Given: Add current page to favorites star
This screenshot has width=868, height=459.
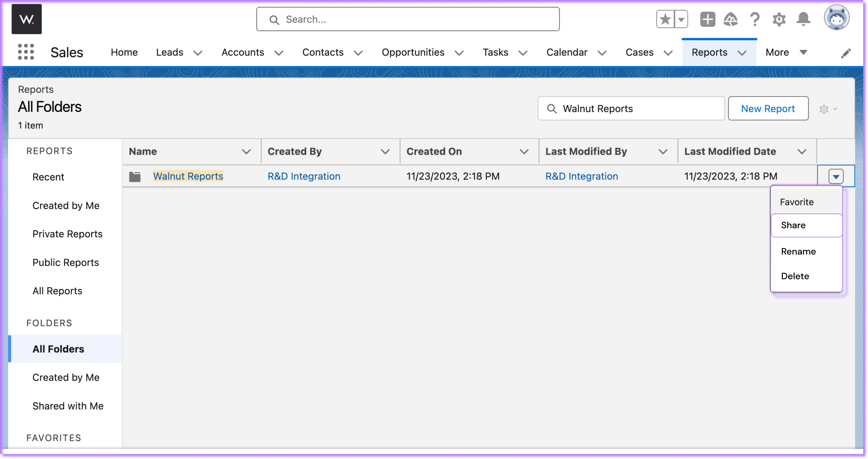Looking at the screenshot, I should pos(665,19).
